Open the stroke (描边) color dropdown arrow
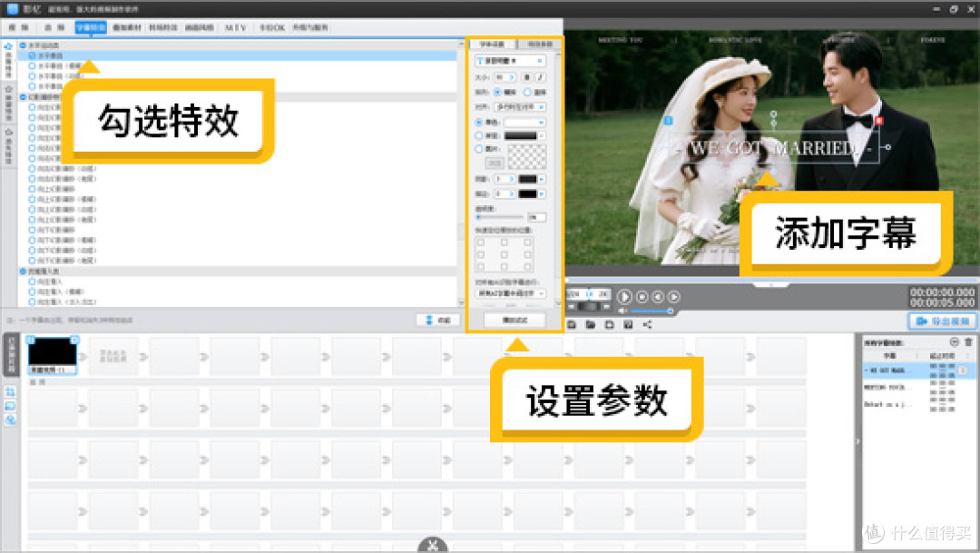This screenshot has height=553, width=980. [x=542, y=194]
